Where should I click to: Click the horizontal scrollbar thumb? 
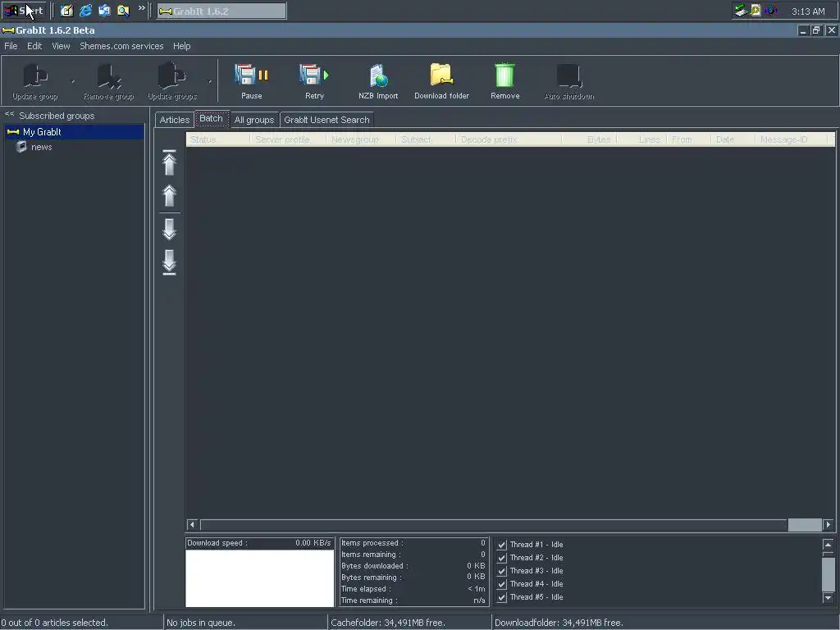pos(805,524)
